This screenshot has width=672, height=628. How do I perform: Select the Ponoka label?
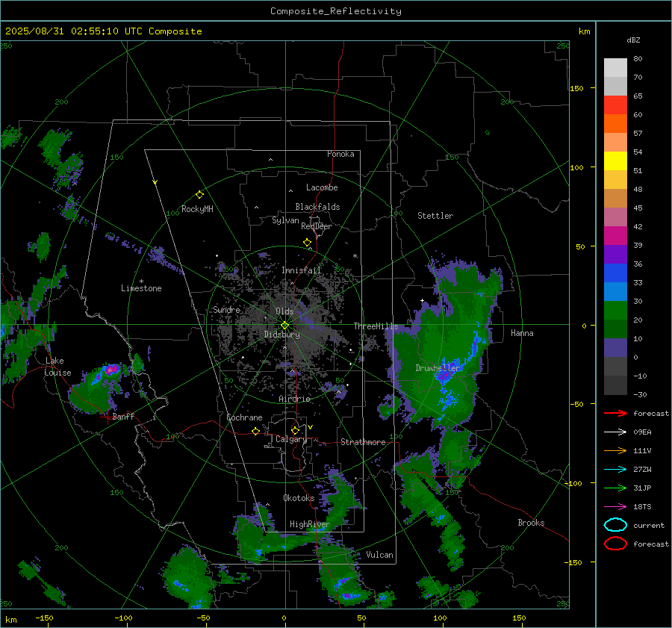tap(340, 154)
